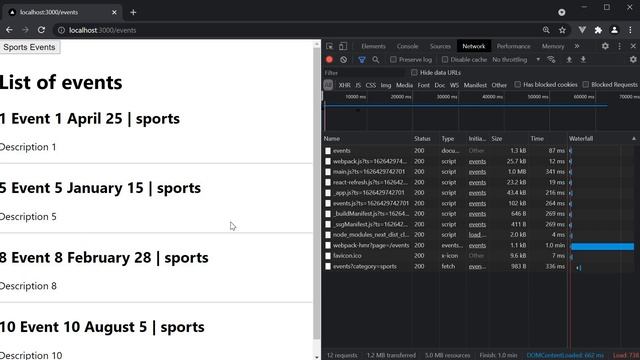Switch to the Performance tab
Viewport: 640px width, 360px height.
click(513, 46)
